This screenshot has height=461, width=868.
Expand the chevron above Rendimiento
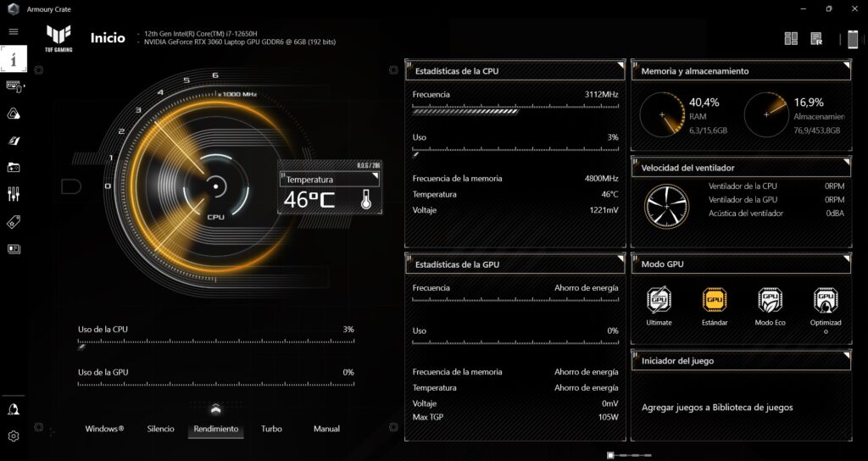pos(216,409)
